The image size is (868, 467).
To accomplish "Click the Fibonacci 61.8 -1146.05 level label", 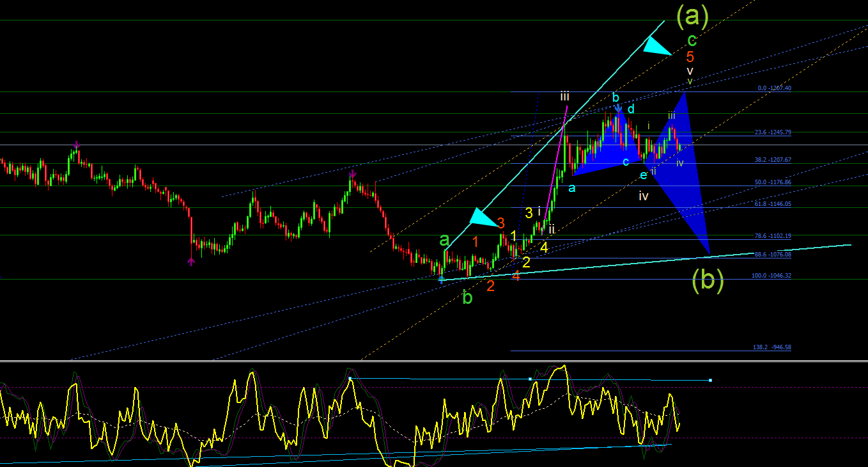I will 773,203.
